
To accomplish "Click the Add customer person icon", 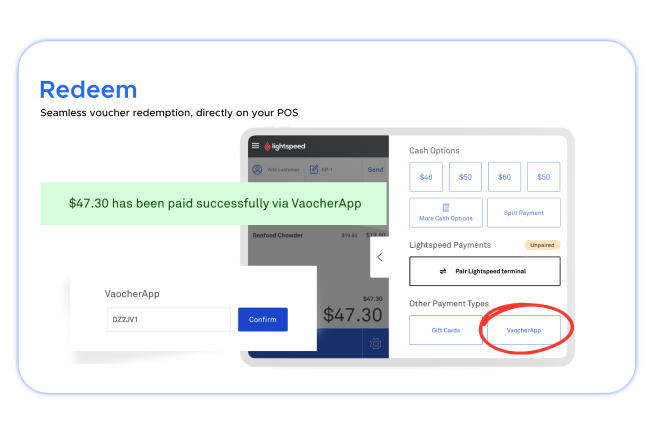I will 258,170.
